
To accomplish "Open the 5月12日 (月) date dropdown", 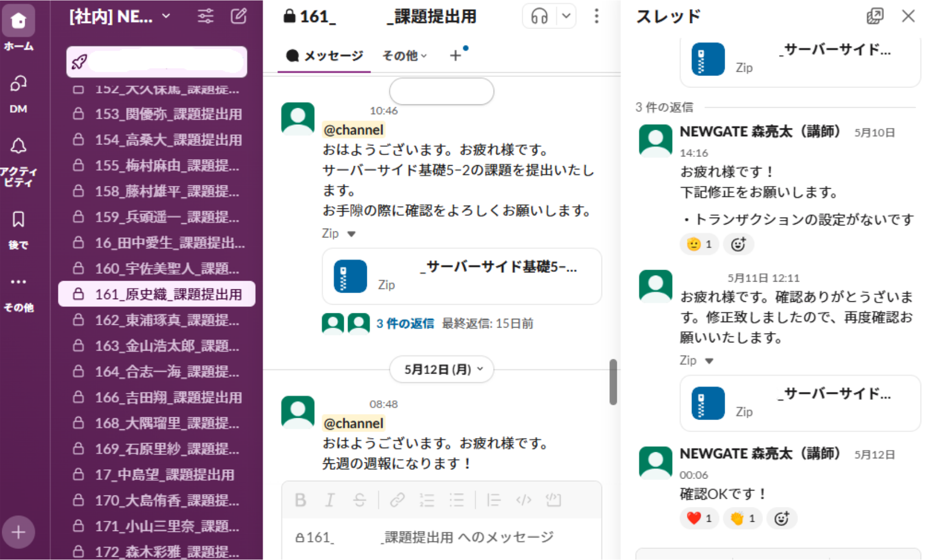I will coord(442,370).
